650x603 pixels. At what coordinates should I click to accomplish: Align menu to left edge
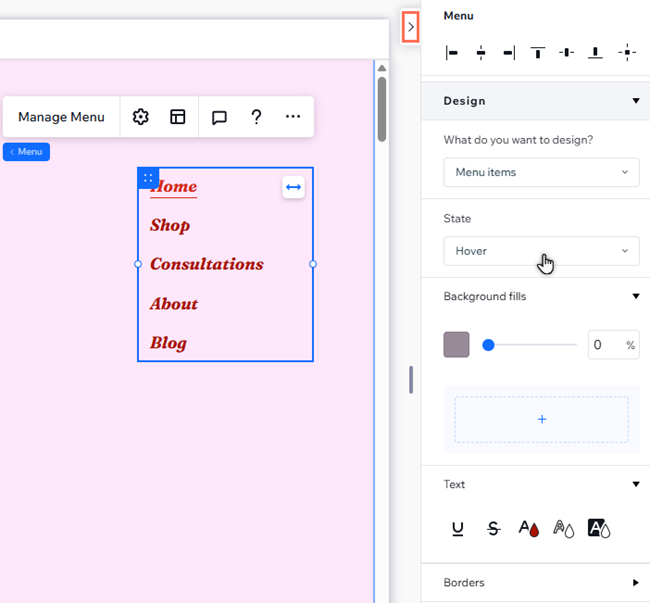pyautogui.click(x=452, y=53)
